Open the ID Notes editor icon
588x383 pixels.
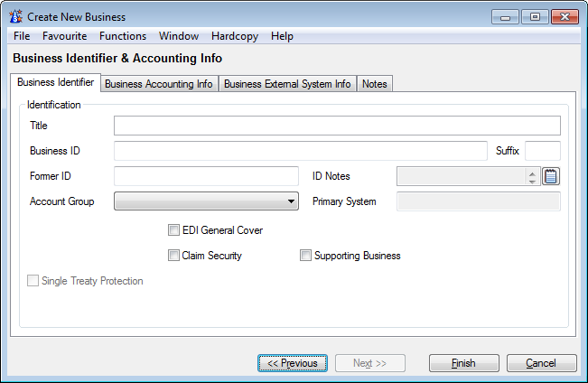tap(551, 176)
